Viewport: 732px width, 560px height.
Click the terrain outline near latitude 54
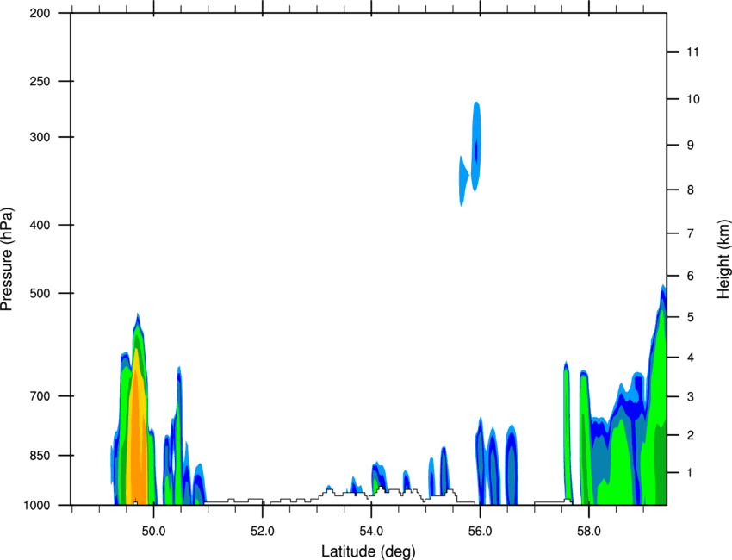(x=382, y=489)
